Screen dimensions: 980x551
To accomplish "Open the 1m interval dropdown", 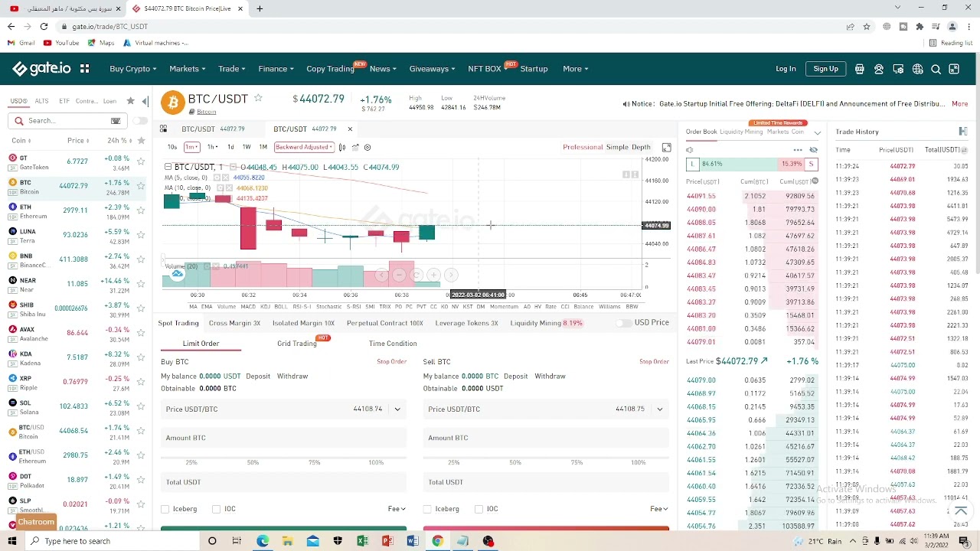I will pos(191,147).
